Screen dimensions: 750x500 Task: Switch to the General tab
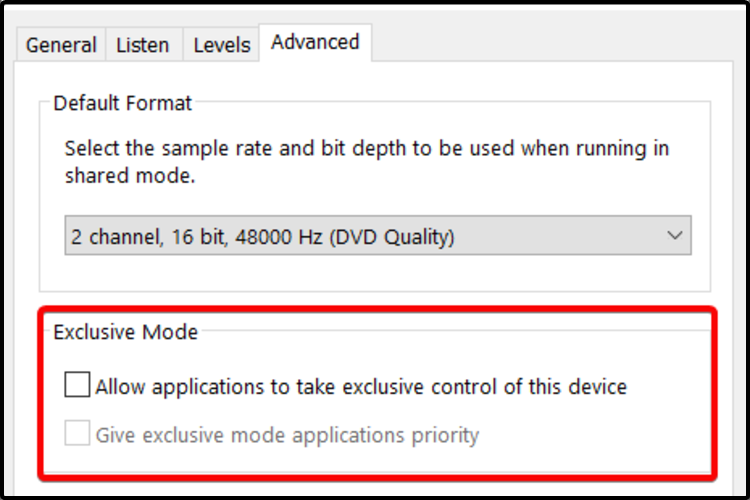coord(61,45)
